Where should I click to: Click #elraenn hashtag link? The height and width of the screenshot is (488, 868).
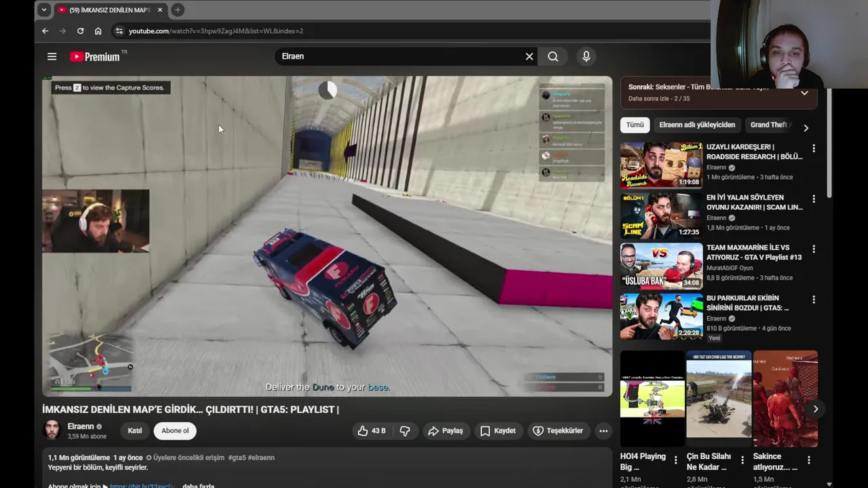tap(261, 458)
